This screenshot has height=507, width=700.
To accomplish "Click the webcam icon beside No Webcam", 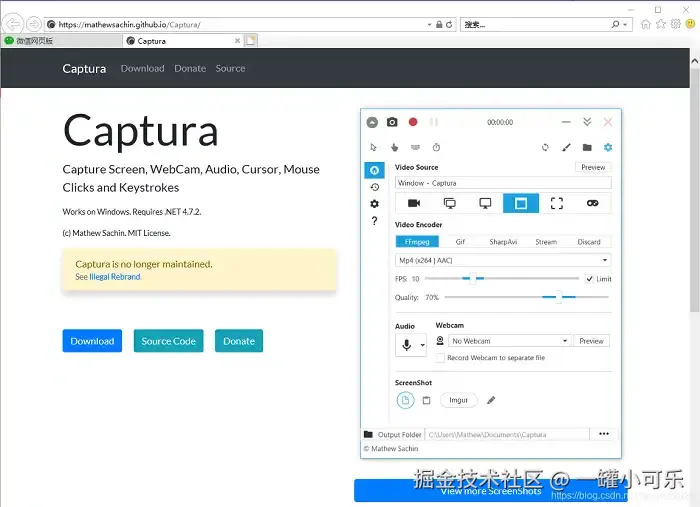I will coord(440,341).
